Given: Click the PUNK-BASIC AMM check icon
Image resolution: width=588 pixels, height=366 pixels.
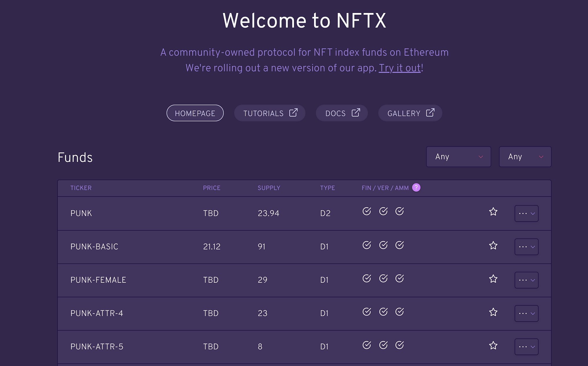Looking at the screenshot, I should point(400,245).
